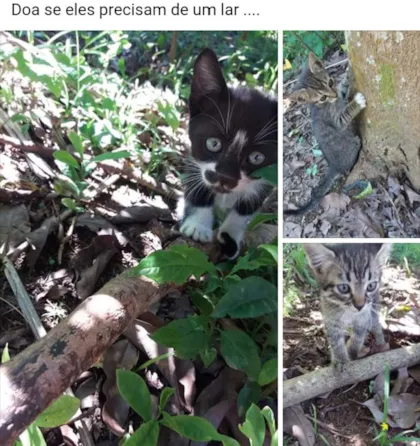Open the black and white kitten photo
Image resolution: width=420 pixels, height=446 pixels.
139,238
